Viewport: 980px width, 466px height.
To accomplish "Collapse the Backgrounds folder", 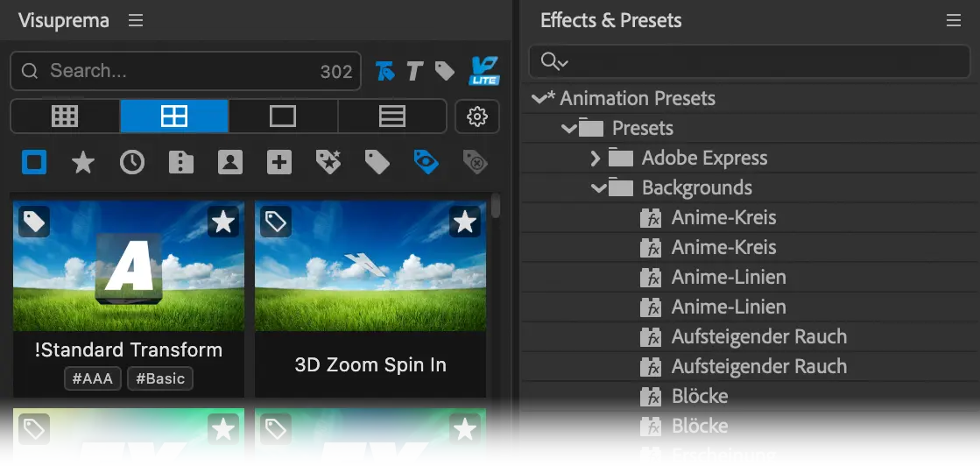I will tap(599, 187).
